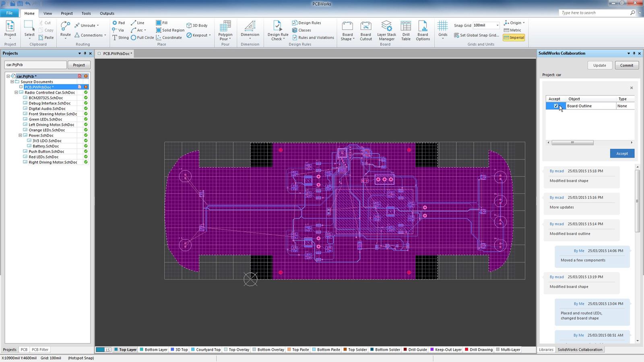Click Update in the collaboration panel
This screenshot has width=644, height=362.
pos(600,65)
